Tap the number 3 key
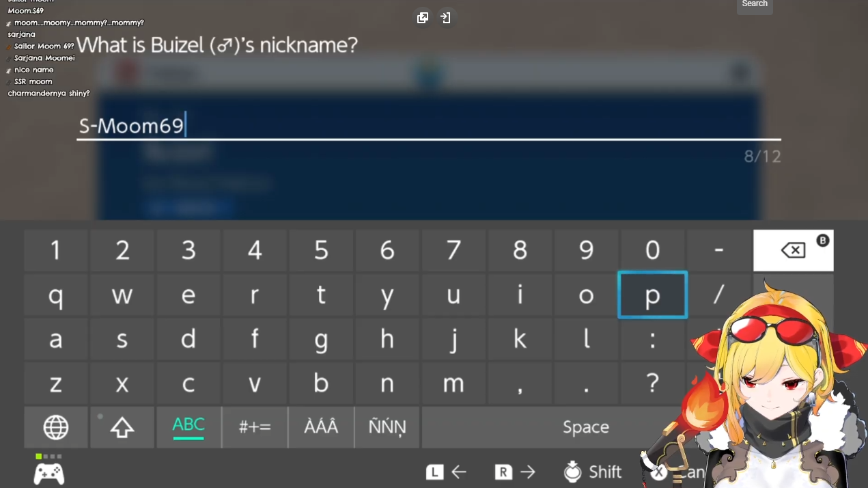868x488 pixels. click(188, 250)
